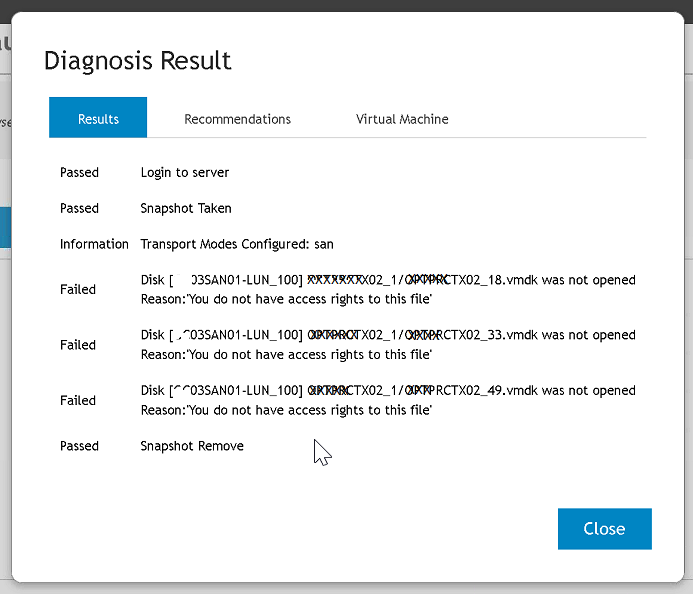Click the Failed status for the _49.vmdk disk

click(78, 401)
